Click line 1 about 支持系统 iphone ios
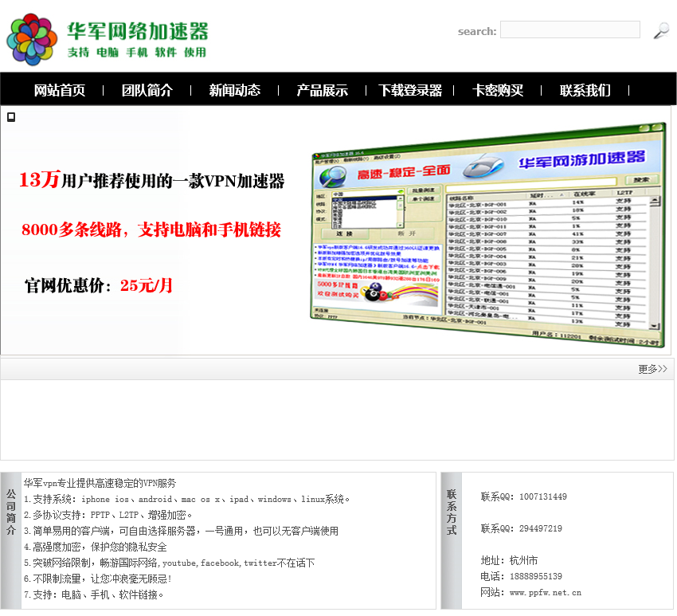677x616 pixels. point(186,500)
